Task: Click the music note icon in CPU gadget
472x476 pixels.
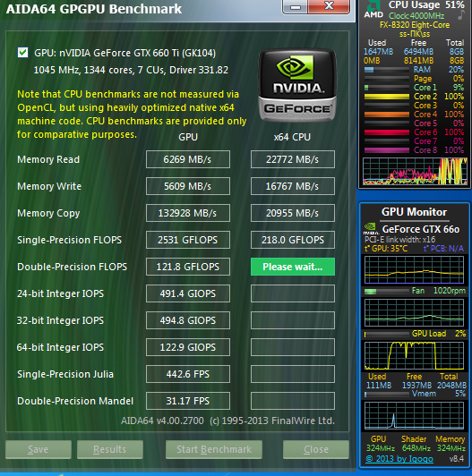Action: (x=460, y=14)
